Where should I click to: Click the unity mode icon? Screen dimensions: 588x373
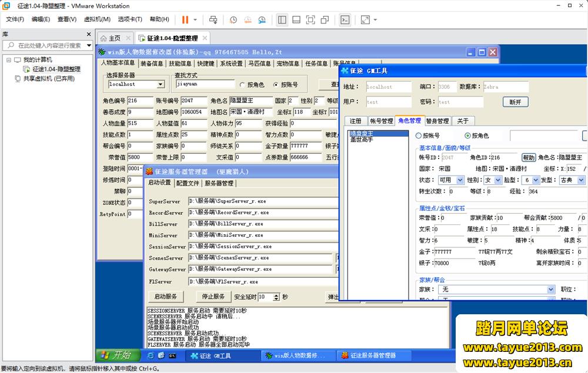point(325,19)
